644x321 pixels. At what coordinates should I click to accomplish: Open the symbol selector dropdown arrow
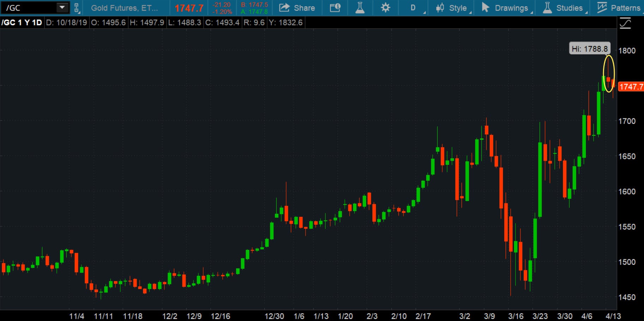point(62,7)
